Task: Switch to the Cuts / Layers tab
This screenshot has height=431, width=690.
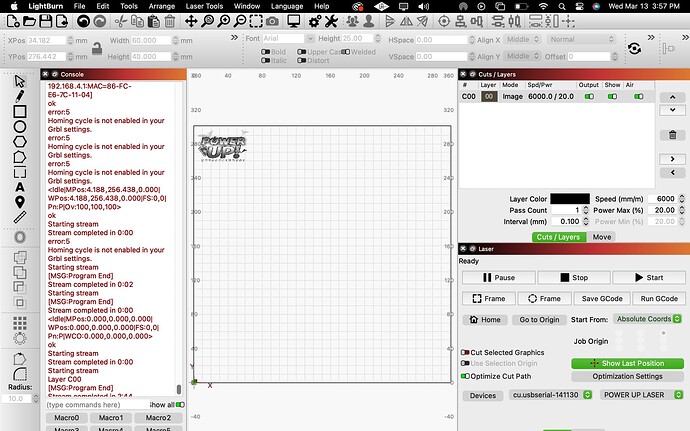Action: tap(558, 237)
